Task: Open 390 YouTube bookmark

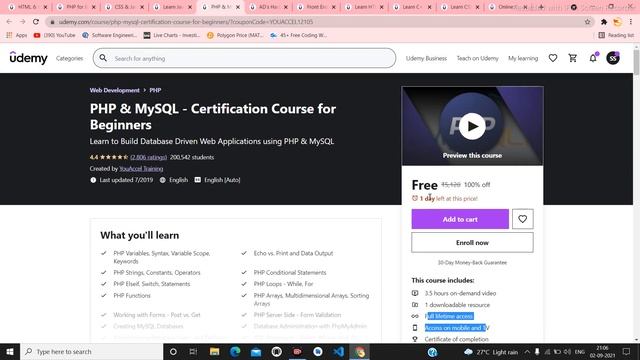Action: tap(55, 35)
